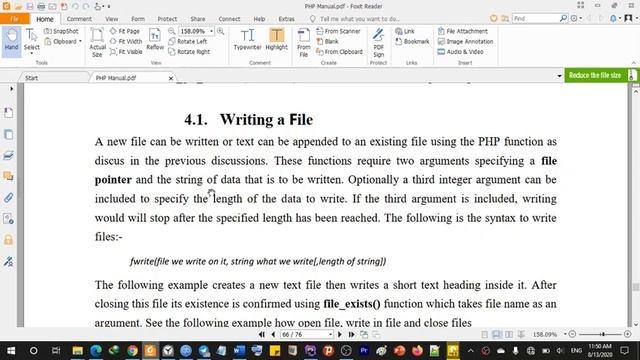Click zoom out minus on status bar
Screen dimensions: 640x360
(x=572, y=334)
